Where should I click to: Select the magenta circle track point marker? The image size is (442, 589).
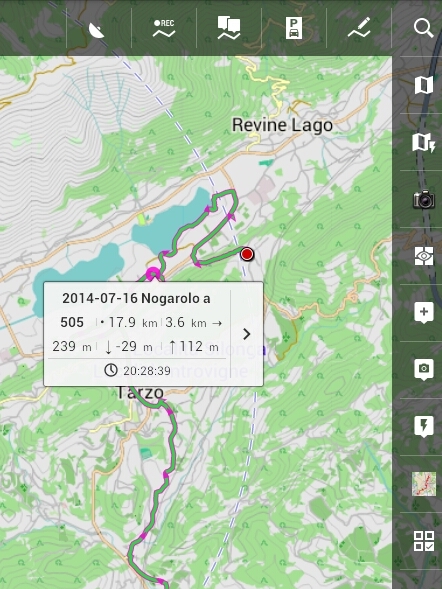click(x=153, y=274)
